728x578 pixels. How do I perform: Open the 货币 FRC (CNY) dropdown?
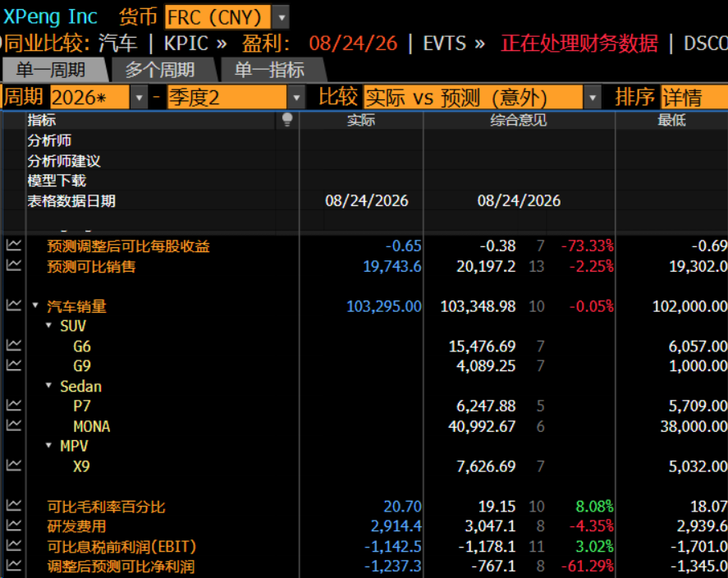(x=281, y=17)
